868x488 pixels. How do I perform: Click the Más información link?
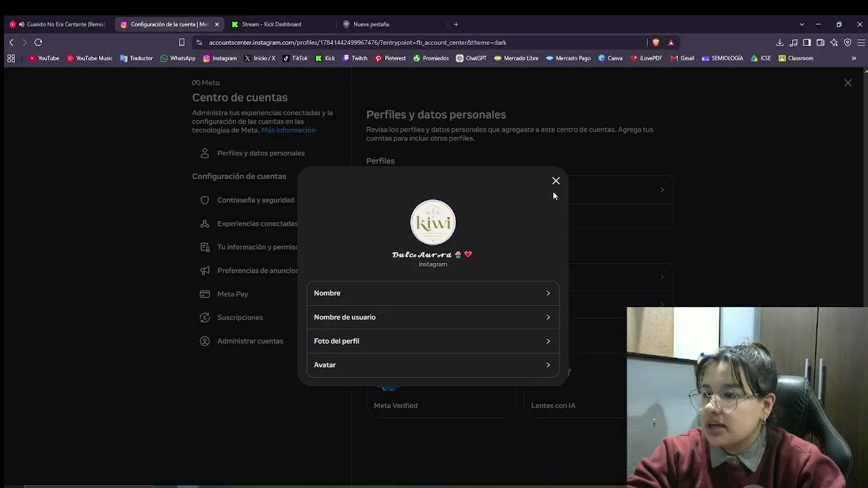[x=288, y=130]
